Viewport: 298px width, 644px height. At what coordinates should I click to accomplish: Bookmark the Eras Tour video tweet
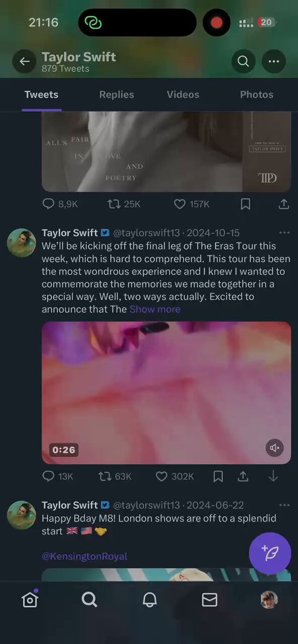(x=218, y=477)
